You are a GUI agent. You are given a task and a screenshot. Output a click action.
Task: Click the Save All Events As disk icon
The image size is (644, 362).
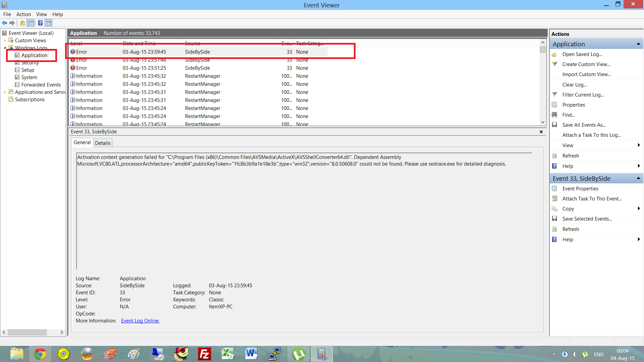[x=554, y=125]
